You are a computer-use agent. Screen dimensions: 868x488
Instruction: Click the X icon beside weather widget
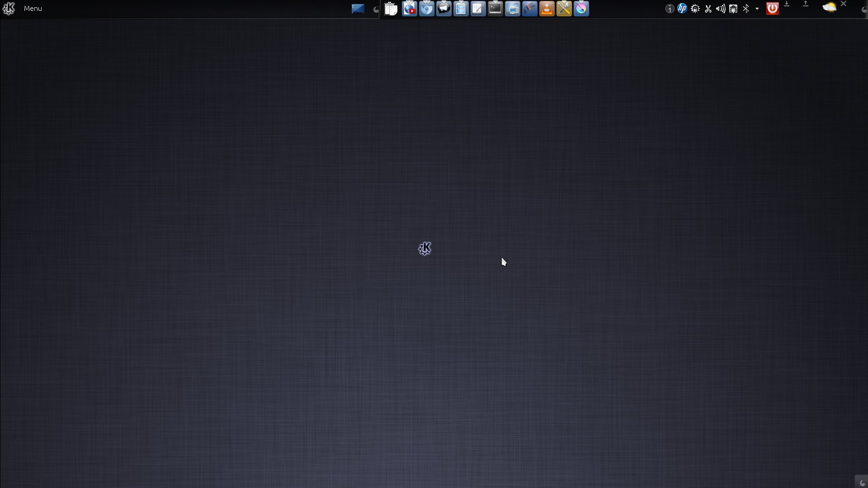[x=844, y=4]
